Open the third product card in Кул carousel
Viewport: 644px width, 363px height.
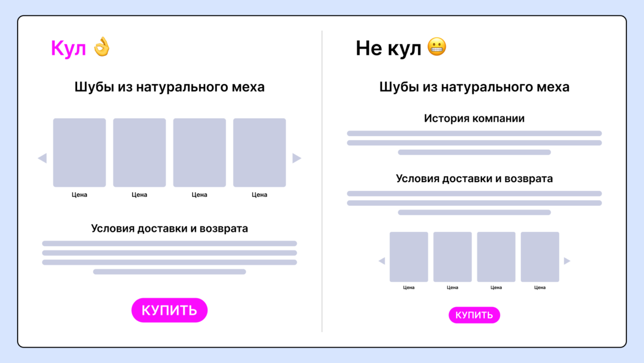199,152
